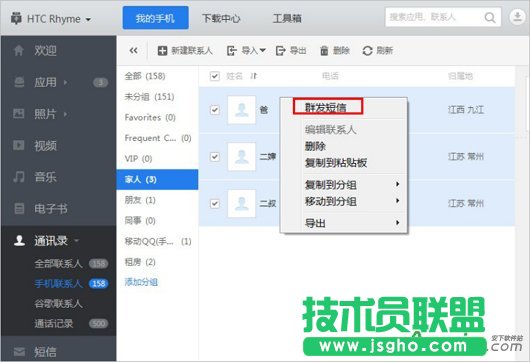Click the plus icon for 新建联系人
The height and width of the screenshot is (362, 530).
[163, 51]
